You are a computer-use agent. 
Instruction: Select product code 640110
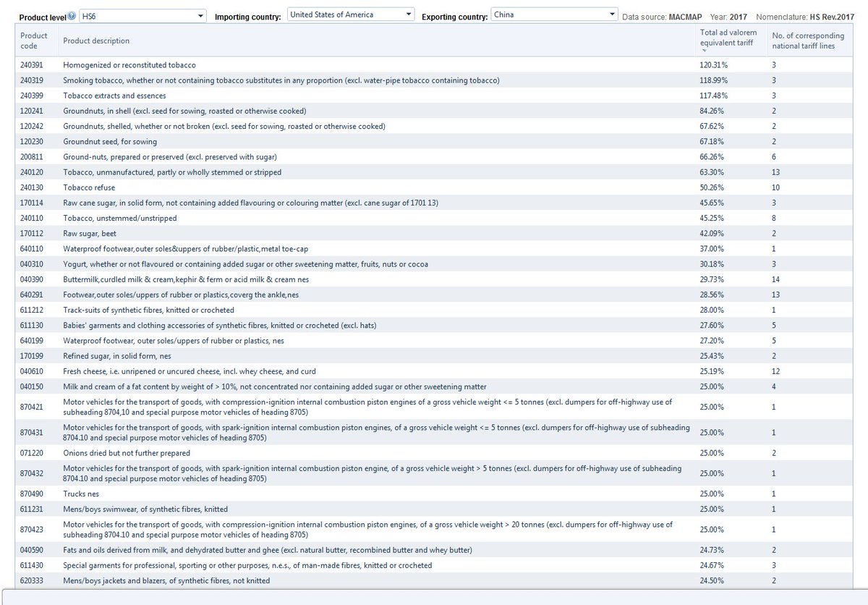tap(32, 249)
